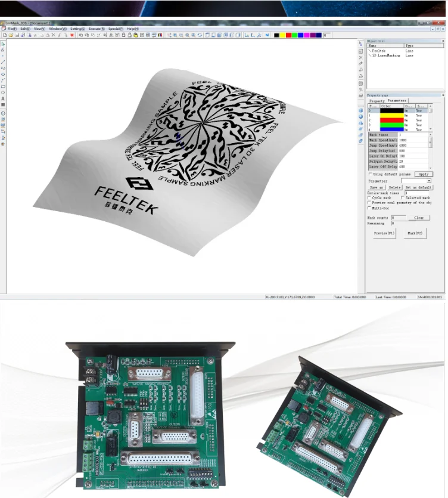
Task: Click the Save as button
Action: pos(377,187)
